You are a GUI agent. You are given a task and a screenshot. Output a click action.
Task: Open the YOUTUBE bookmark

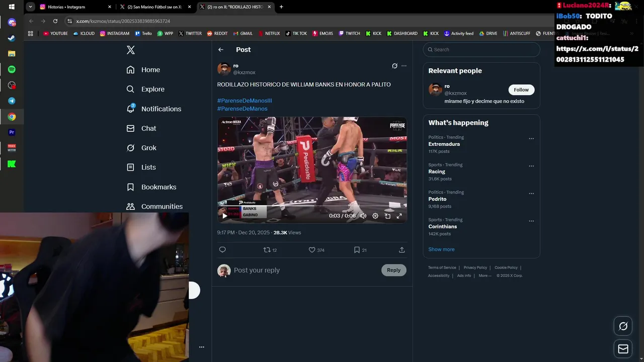(55, 34)
